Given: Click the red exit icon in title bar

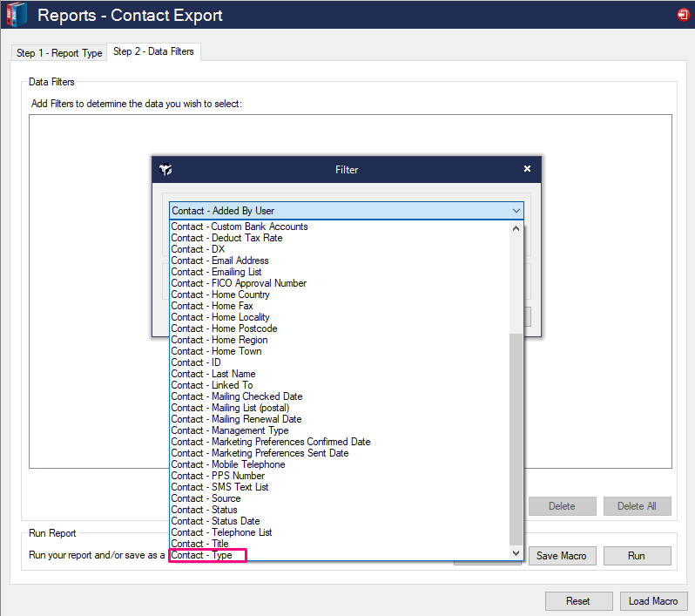Looking at the screenshot, I should pos(682,15).
